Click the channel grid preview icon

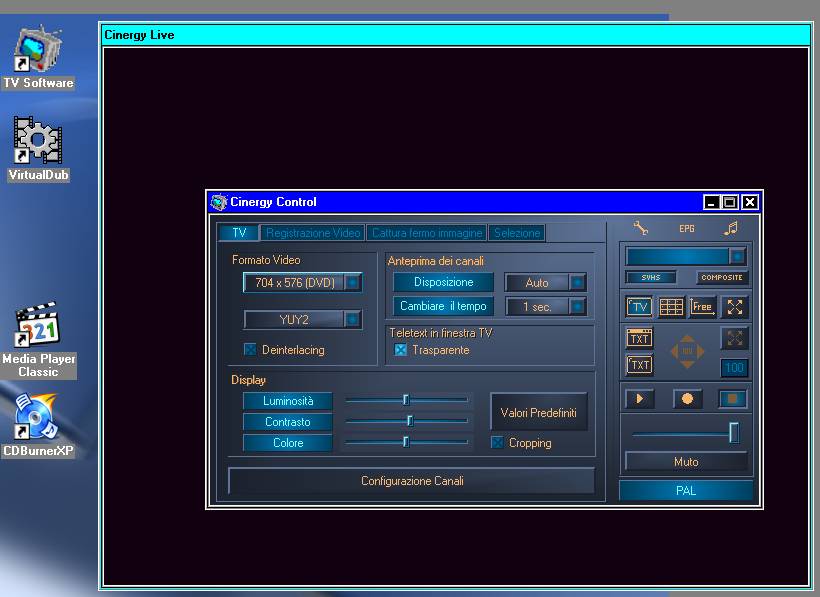[671, 307]
